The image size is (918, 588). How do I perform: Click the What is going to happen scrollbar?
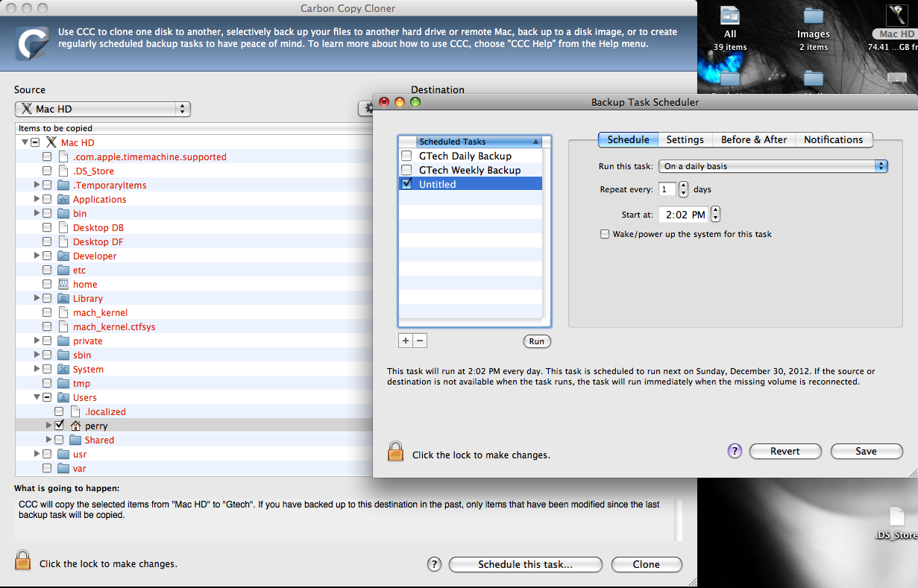(x=679, y=519)
